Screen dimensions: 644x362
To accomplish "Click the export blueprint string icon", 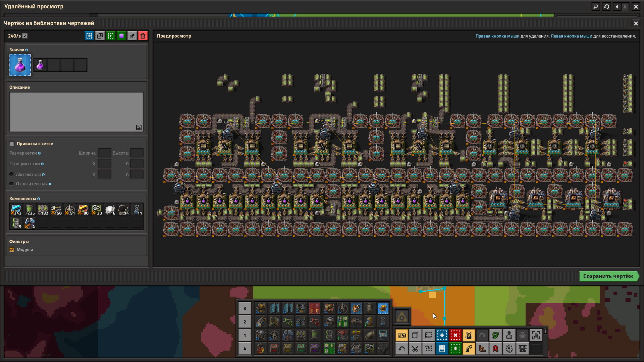I will click(132, 36).
